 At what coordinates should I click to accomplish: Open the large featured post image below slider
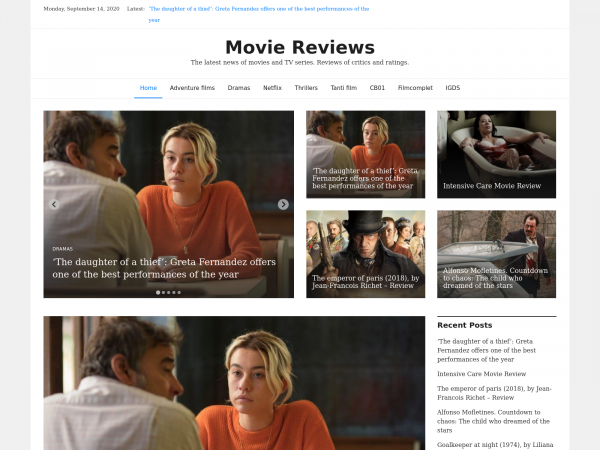point(234,383)
